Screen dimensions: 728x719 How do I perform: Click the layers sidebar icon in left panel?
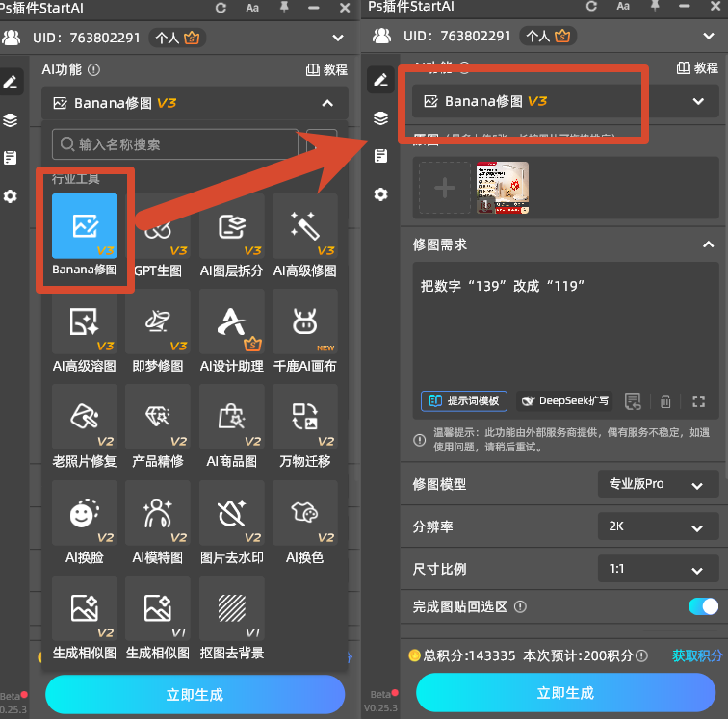click(x=11, y=119)
